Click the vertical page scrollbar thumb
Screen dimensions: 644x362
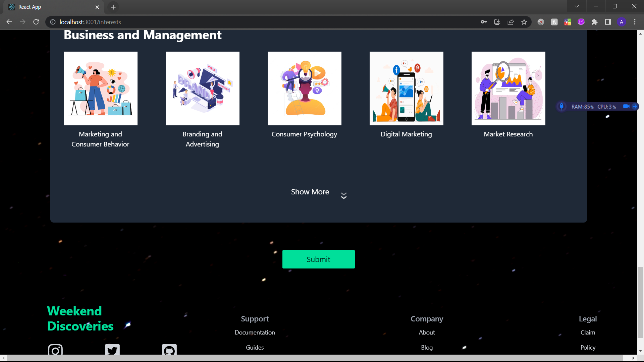(x=640, y=302)
